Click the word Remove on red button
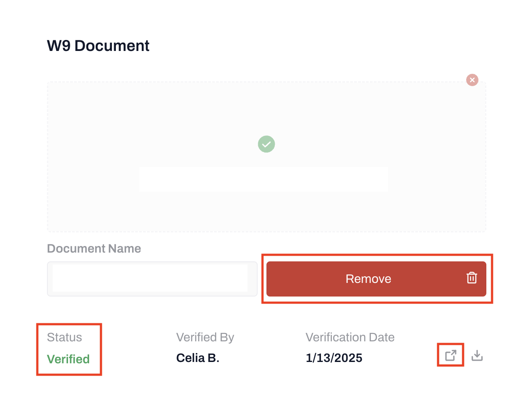 point(368,279)
